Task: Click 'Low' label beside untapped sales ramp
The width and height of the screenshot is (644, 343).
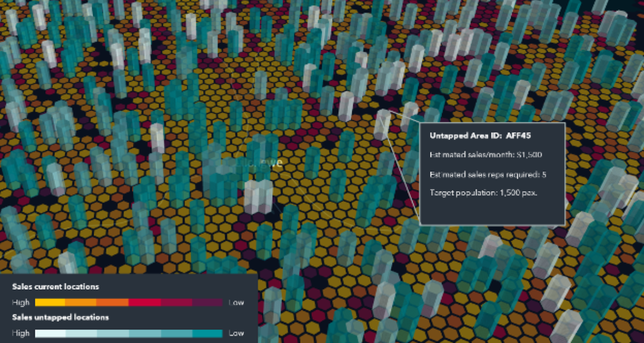Action: click(x=236, y=333)
